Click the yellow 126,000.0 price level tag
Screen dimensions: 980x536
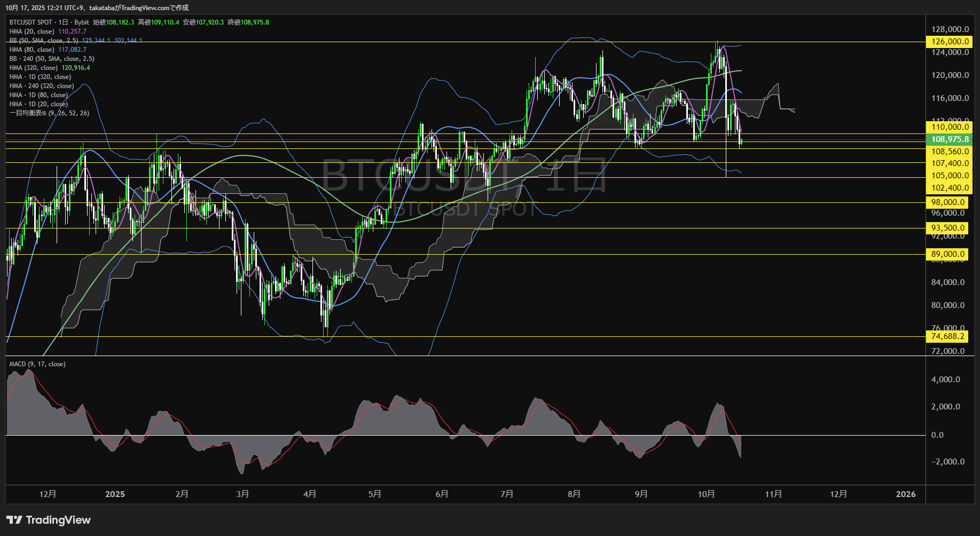pos(950,42)
